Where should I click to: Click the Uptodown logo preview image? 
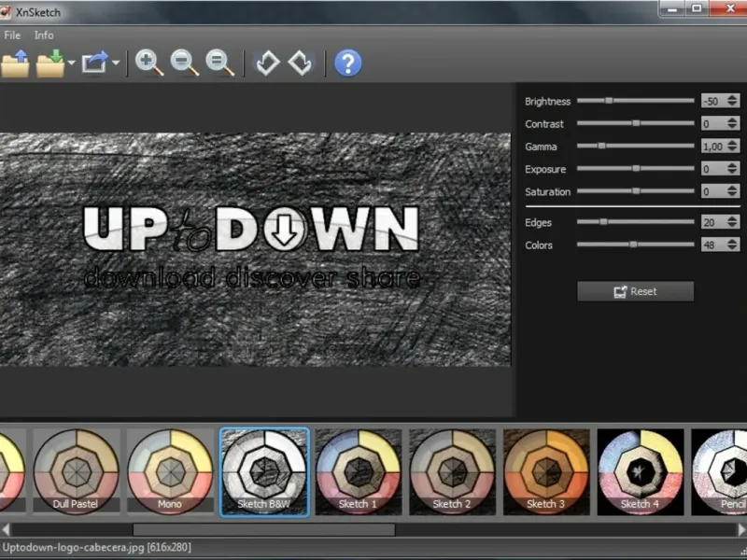tap(255, 249)
